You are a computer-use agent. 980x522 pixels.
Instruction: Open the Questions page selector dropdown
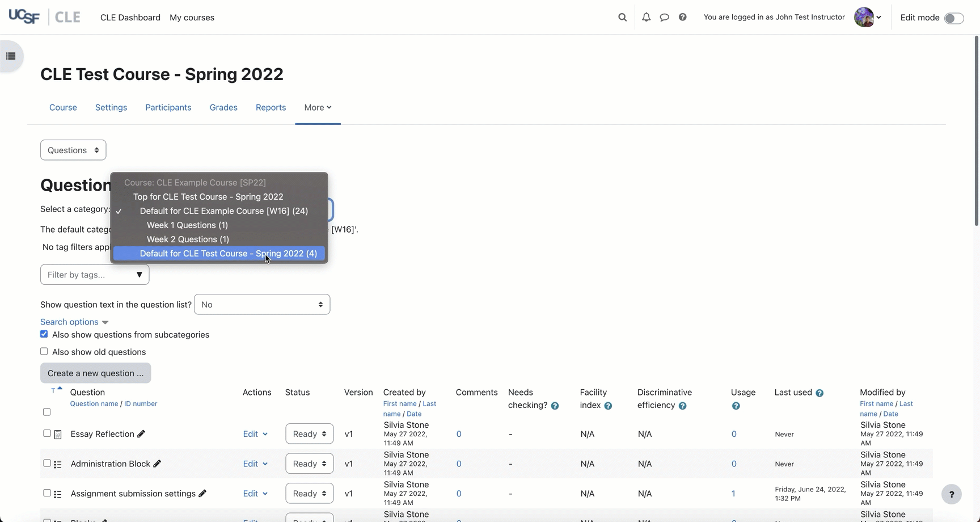[x=73, y=150]
